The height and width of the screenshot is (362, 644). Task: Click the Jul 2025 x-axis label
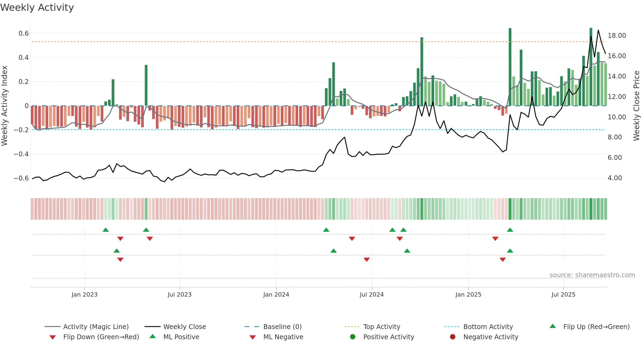563,294
